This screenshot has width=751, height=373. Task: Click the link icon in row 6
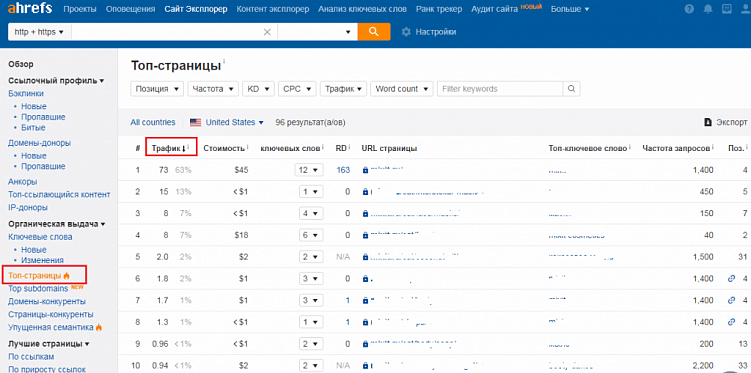click(x=731, y=278)
